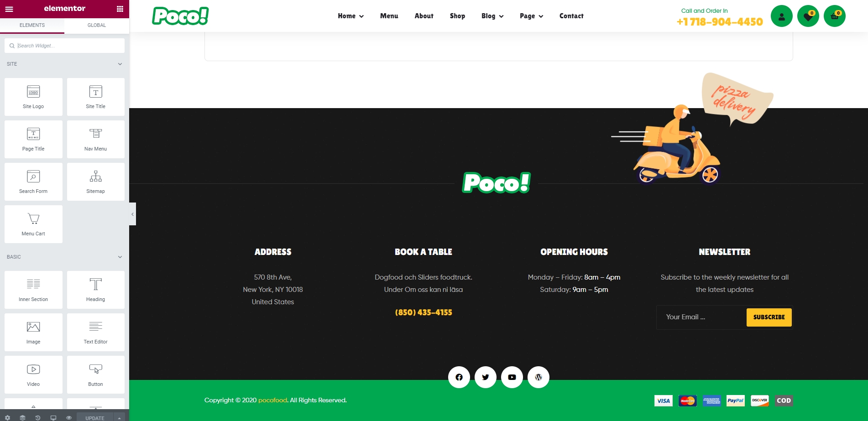Collapse the BASIC widgets category
The width and height of the screenshot is (868, 421).
[x=120, y=257]
